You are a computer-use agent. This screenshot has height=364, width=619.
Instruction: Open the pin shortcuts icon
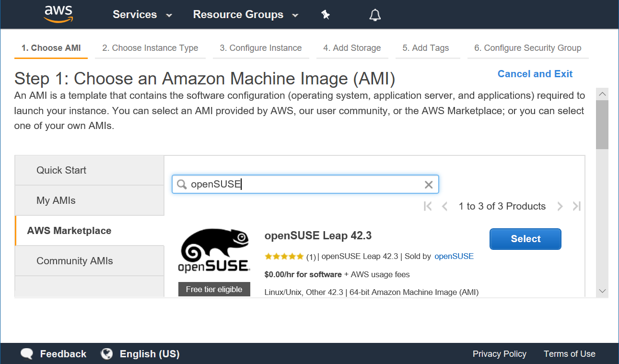326,15
